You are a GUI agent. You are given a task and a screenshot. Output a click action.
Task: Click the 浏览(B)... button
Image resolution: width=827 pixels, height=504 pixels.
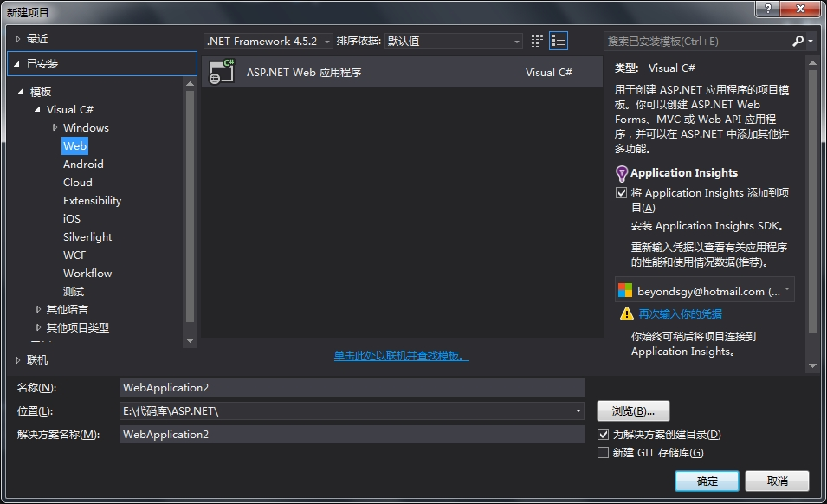point(633,411)
